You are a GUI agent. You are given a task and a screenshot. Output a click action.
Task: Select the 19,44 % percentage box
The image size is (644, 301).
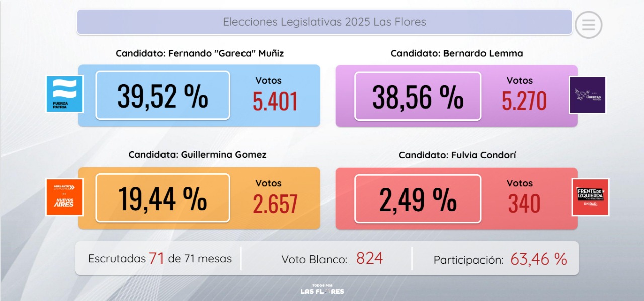tap(163, 198)
